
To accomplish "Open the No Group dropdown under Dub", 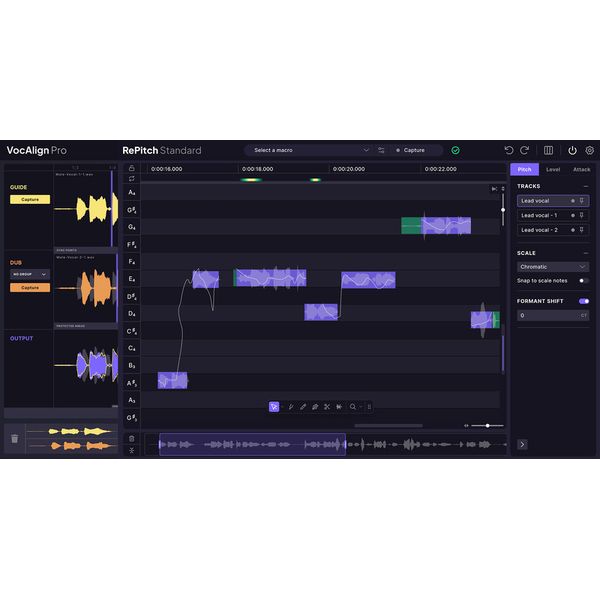I will (x=30, y=274).
